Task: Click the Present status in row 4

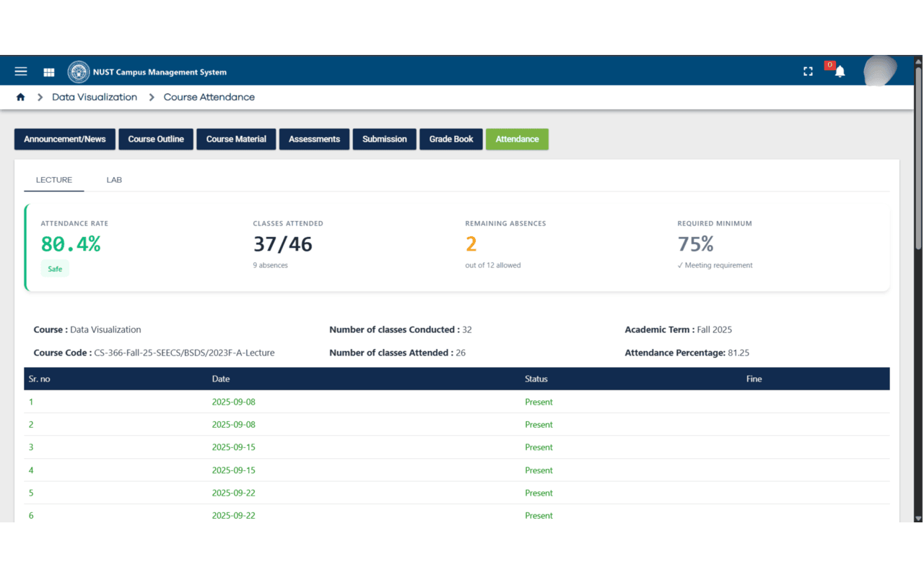Action: pos(539,470)
